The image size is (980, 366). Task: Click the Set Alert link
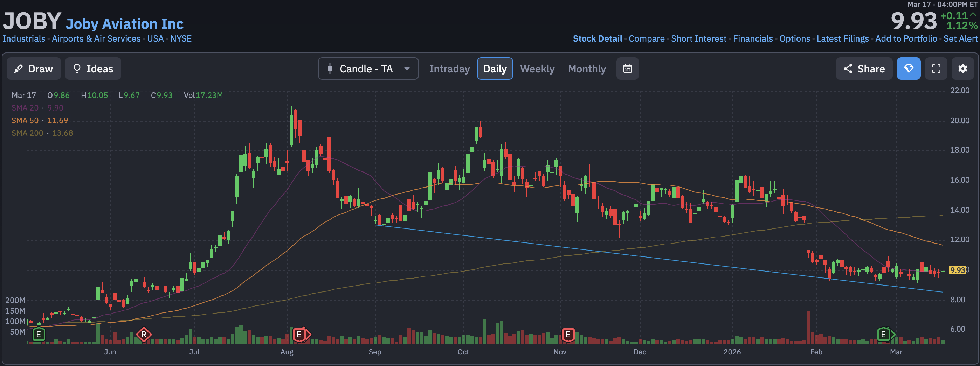[960, 39]
